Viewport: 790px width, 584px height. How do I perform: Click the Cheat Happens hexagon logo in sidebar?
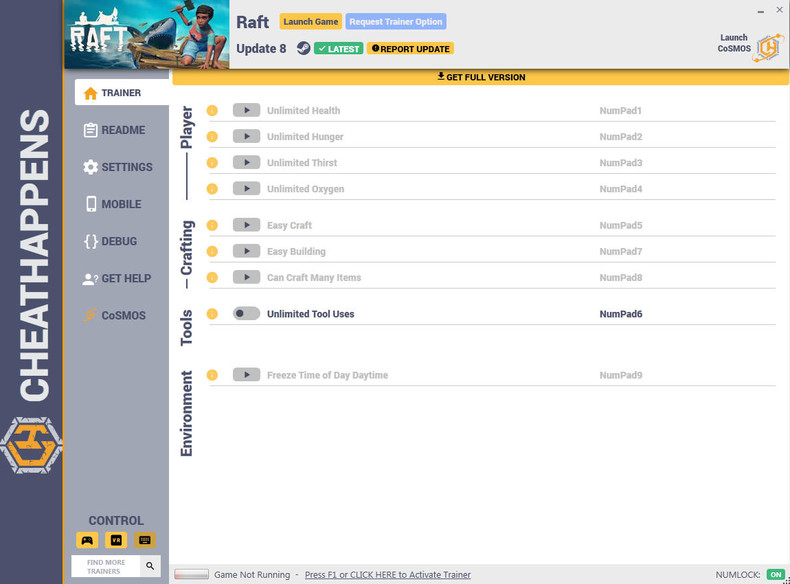pos(32,445)
